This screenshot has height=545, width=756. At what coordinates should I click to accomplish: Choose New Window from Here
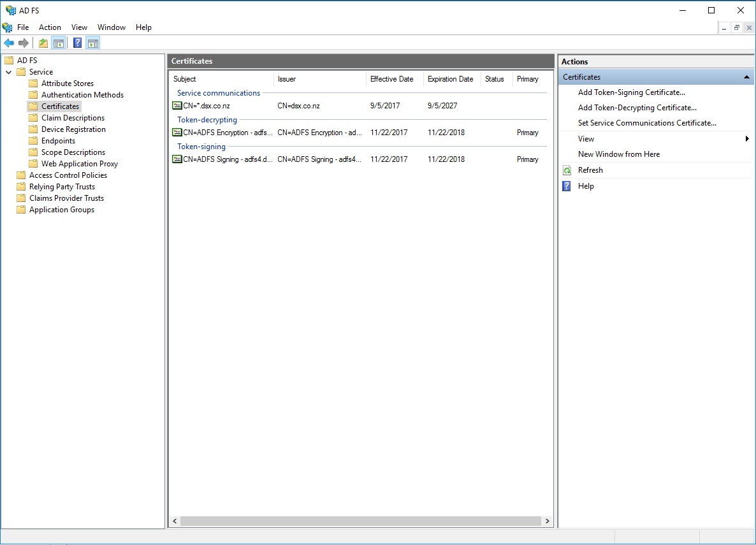click(619, 154)
